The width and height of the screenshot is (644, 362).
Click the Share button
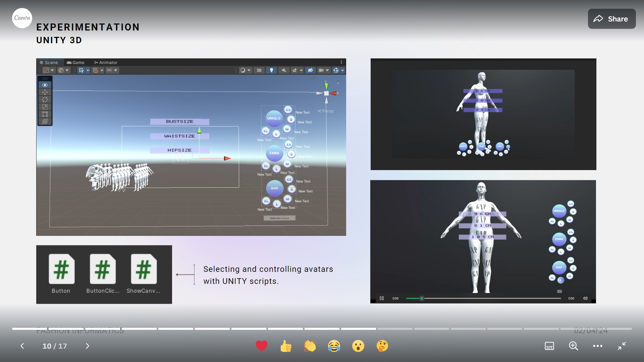(612, 19)
